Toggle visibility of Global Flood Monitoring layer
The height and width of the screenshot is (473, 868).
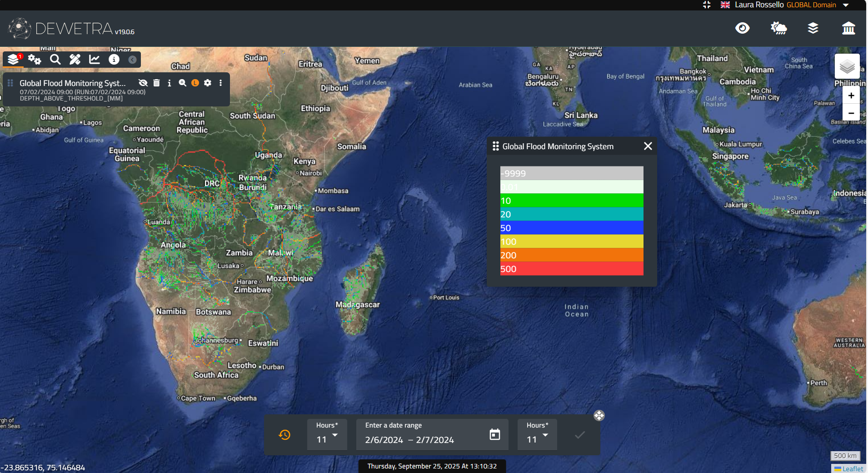(x=143, y=83)
